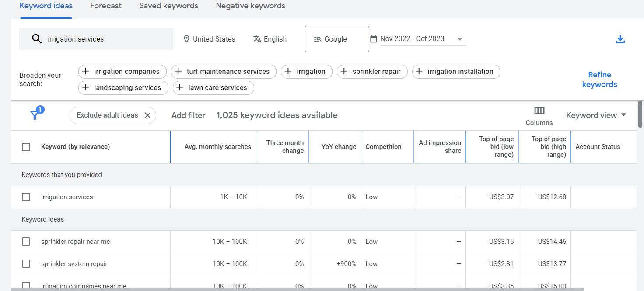Add 'sprinkler repair' suggestion chip
This screenshot has height=291, width=644.
pos(372,71)
